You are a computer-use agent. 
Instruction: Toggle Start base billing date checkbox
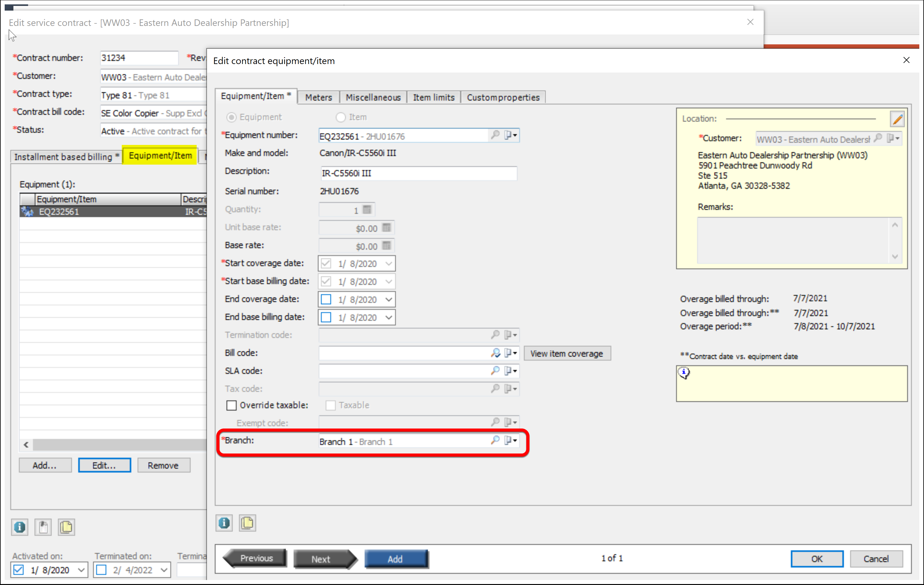(x=326, y=281)
